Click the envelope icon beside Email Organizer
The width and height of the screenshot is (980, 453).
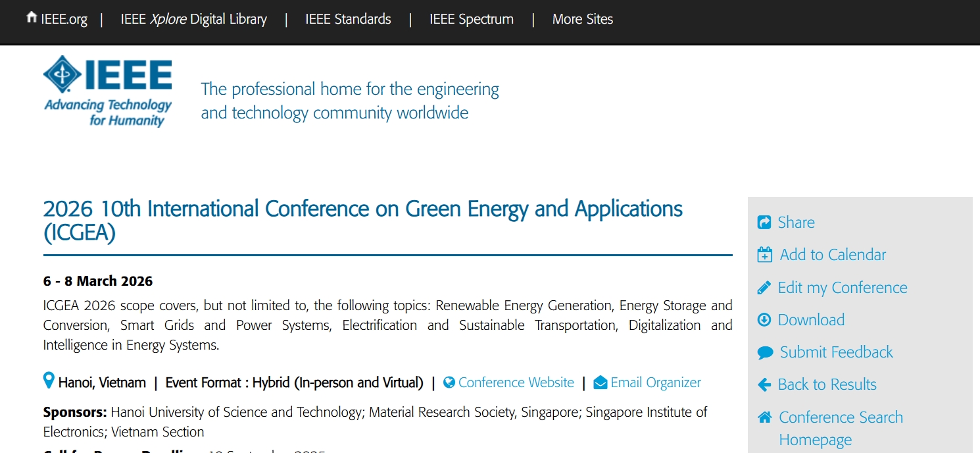600,383
